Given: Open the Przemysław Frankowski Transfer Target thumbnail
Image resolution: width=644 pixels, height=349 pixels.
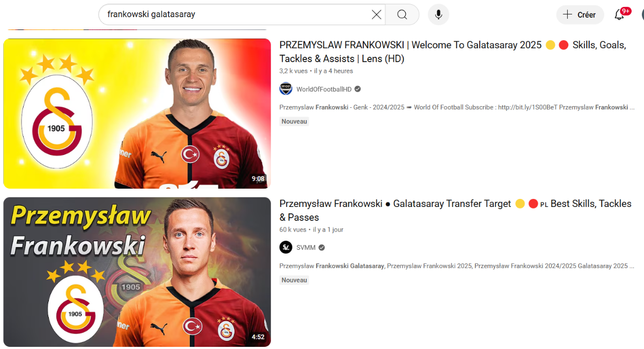Looking at the screenshot, I should (x=137, y=272).
